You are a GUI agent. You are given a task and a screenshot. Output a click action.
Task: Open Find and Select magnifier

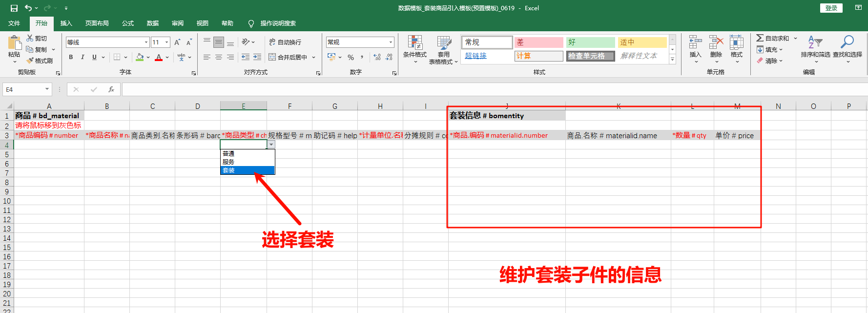point(847,42)
